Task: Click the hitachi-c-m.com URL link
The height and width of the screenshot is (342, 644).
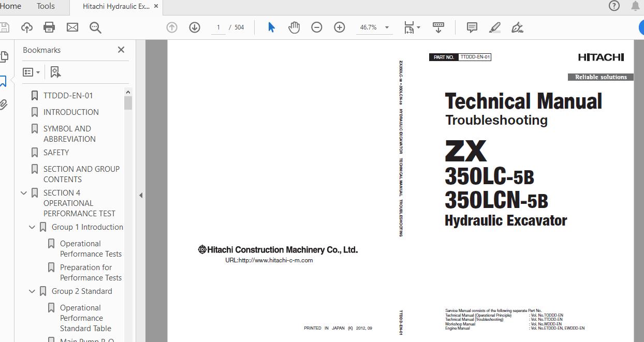Action: click(x=269, y=260)
